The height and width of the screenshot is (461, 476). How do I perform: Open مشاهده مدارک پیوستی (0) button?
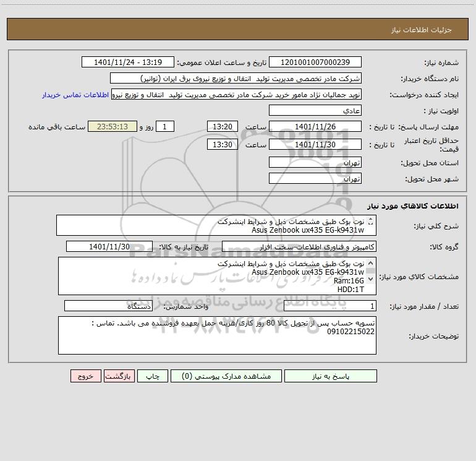pos(226,376)
